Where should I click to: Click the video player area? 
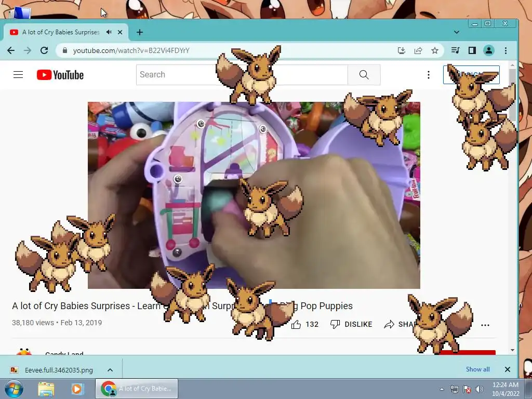point(254,195)
